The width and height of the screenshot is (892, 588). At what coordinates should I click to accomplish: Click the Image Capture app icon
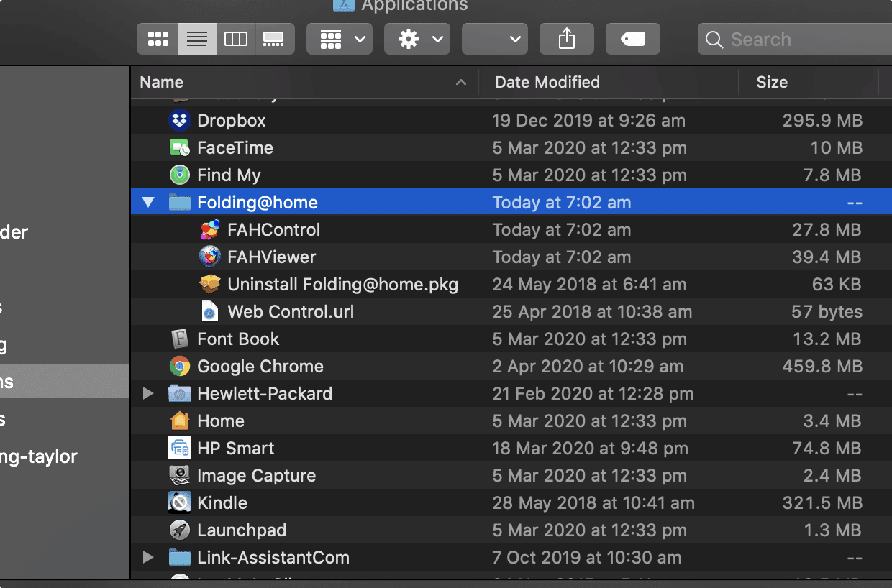(x=179, y=475)
